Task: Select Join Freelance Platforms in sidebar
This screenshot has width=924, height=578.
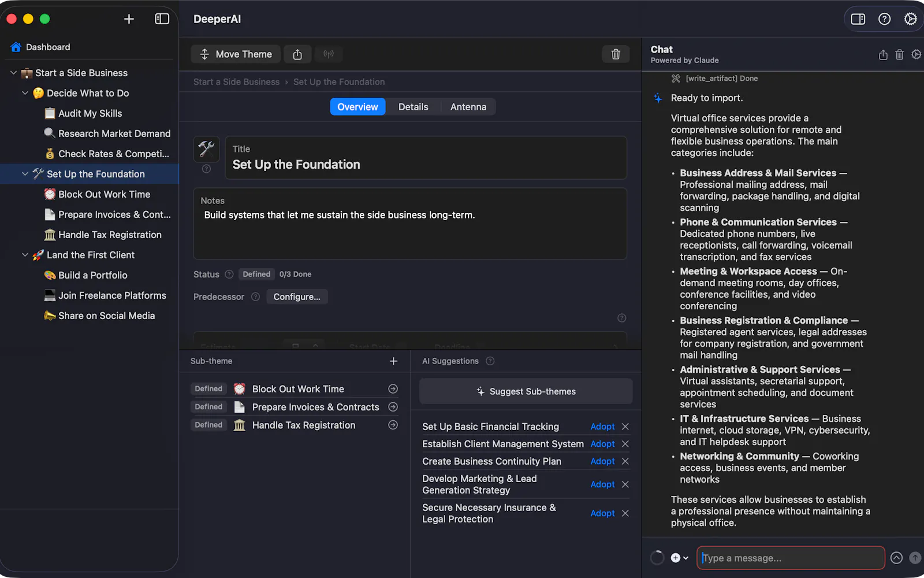Action: 105,295
